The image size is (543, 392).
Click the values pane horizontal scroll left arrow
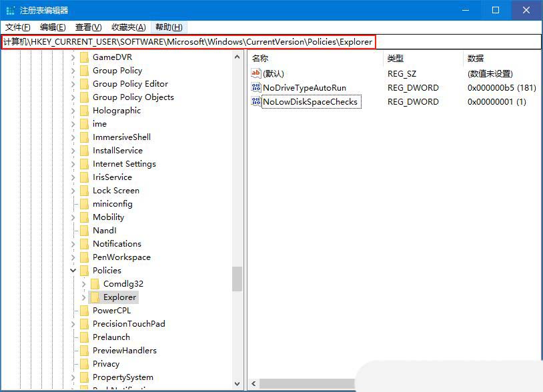coord(254,383)
